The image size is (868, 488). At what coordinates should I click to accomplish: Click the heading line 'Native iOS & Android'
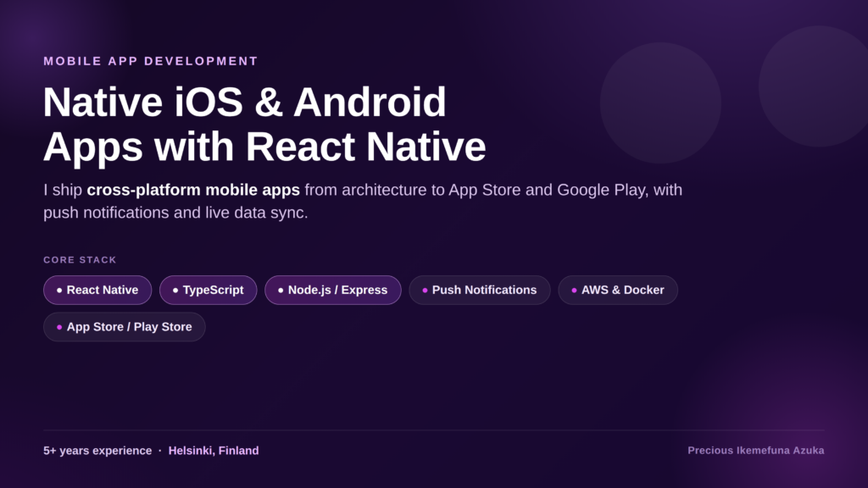[244, 103]
